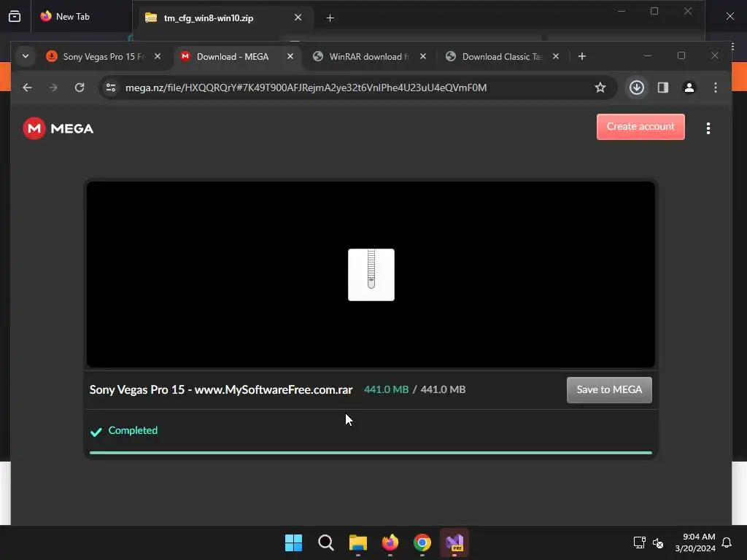Close the Download - MEGA tab
This screenshot has height=560, width=747.
[290, 56]
